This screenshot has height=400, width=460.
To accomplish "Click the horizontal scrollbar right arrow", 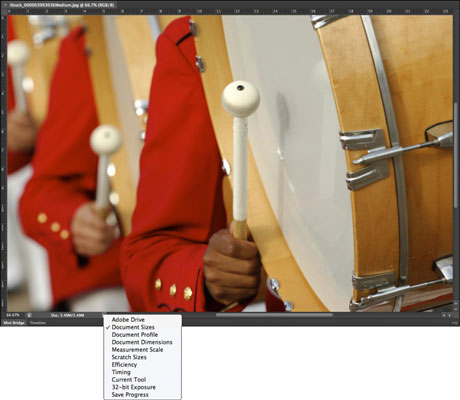I will point(450,315).
